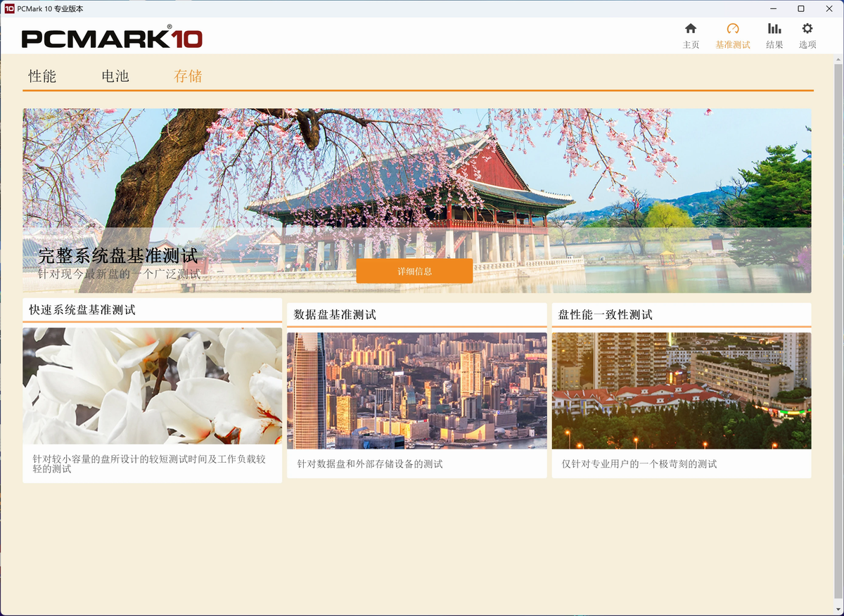The height and width of the screenshot is (616, 844).
Task: Open the 快速系统盘基准测试 title
Action: pyautogui.click(x=82, y=309)
